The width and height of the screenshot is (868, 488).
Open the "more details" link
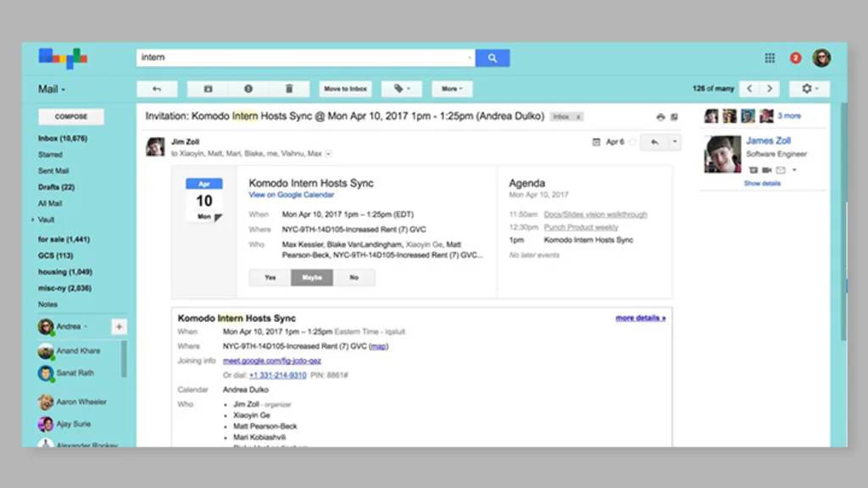pos(641,318)
